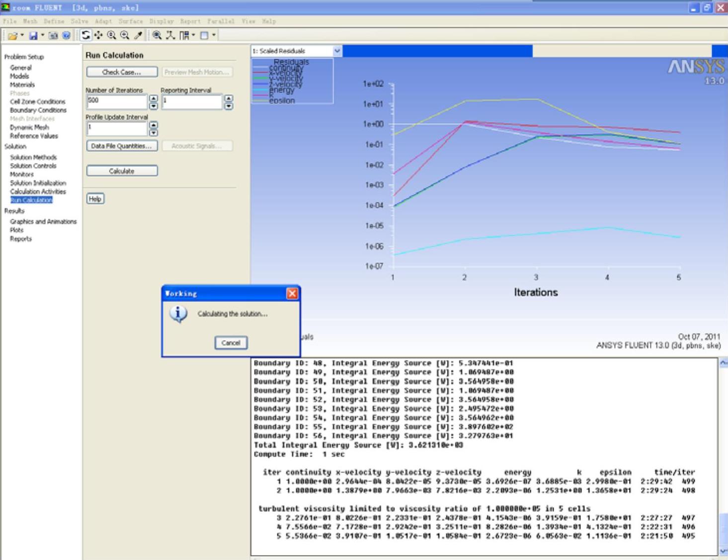Open the Scaled Residuals window dropdown

337,51
